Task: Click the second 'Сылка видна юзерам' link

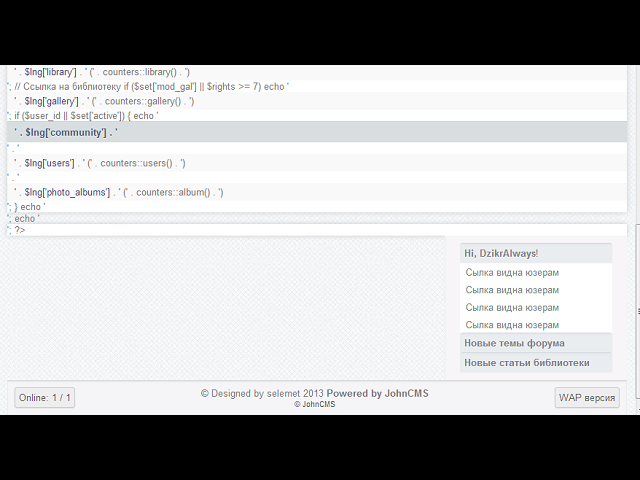Action: [512, 290]
